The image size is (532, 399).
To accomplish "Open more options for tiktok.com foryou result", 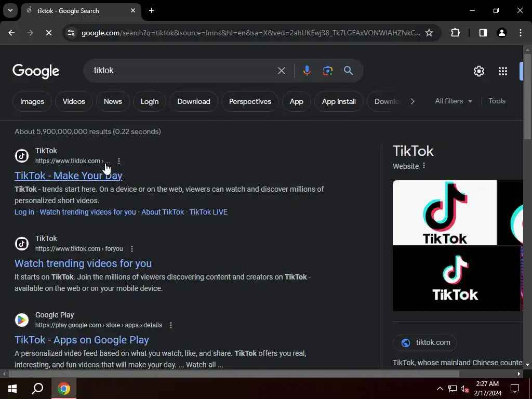I will pyautogui.click(x=131, y=249).
